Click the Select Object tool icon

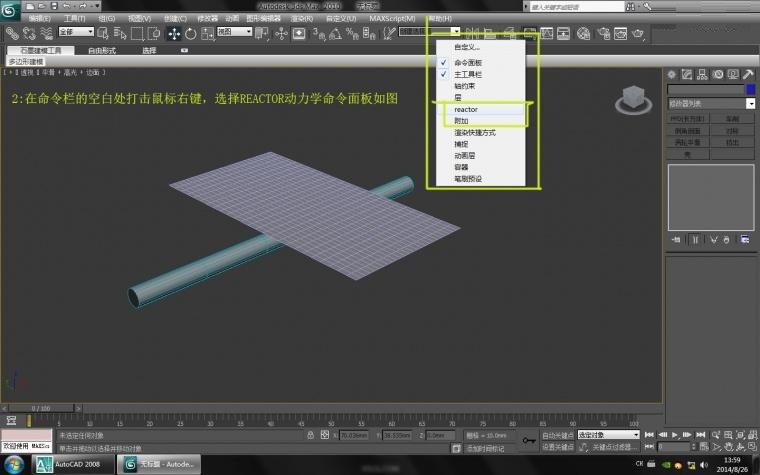click(103, 33)
